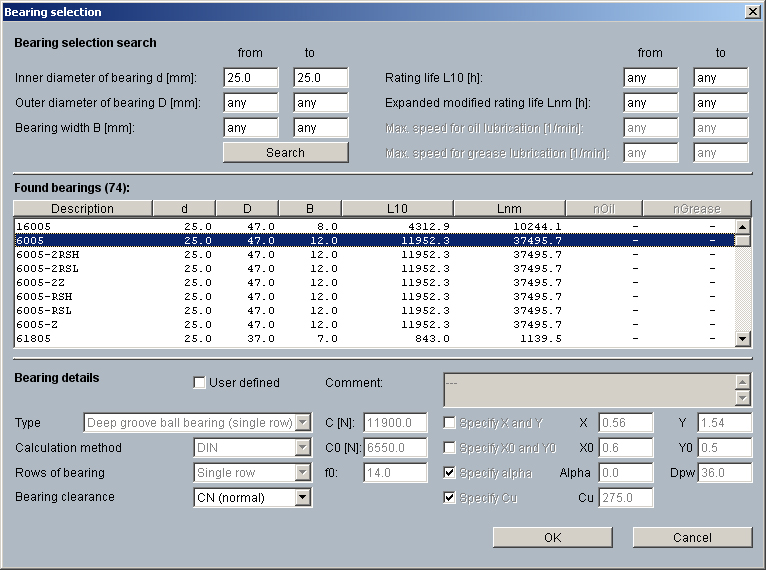The width and height of the screenshot is (766, 570).
Task: Cancel the bearing selection dialog
Action: 692,538
